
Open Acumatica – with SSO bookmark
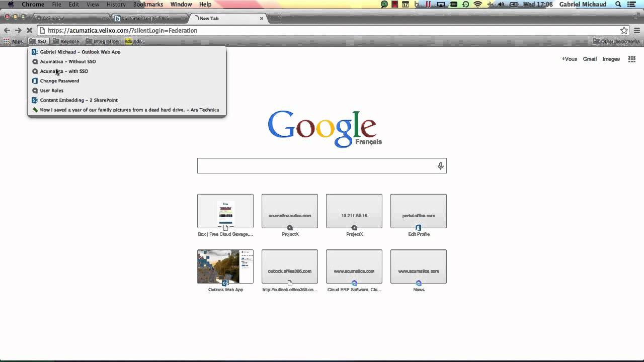127,71
